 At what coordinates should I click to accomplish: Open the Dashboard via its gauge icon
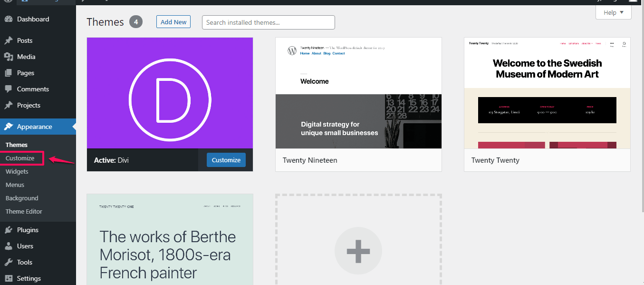[x=10, y=19]
